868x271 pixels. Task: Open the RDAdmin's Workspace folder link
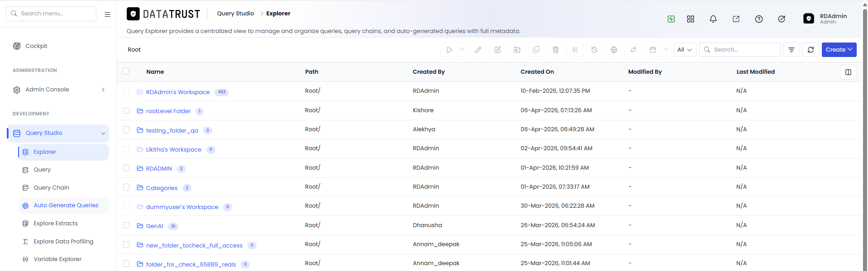[178, 92]
